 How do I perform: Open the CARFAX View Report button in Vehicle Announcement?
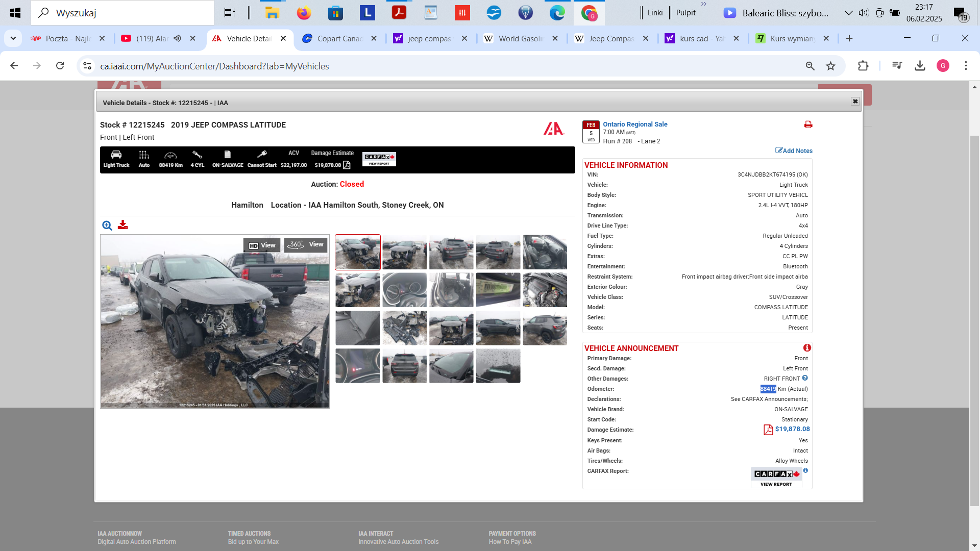(x=776, y=478)
